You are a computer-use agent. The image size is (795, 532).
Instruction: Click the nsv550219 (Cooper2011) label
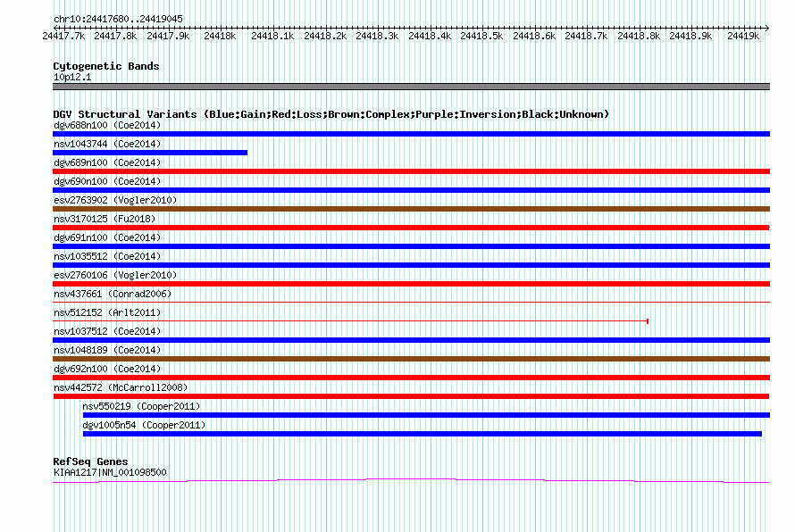click(141, 406)
